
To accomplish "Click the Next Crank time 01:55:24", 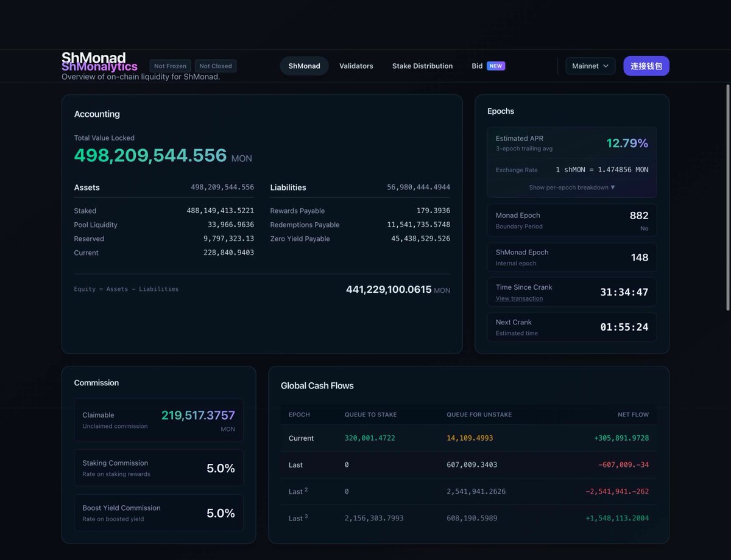I will tap(624, 327).
